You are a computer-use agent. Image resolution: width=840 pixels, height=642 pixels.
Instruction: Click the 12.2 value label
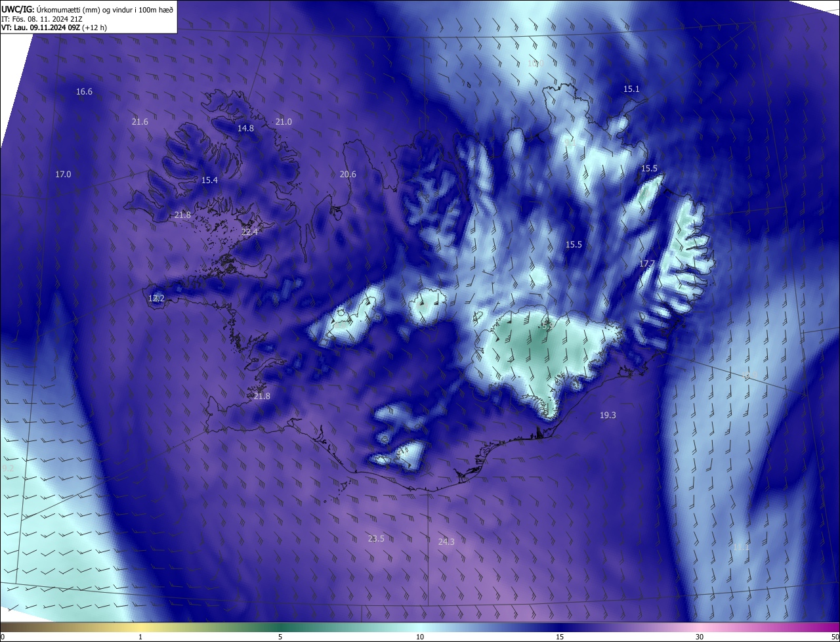[156, 299]
